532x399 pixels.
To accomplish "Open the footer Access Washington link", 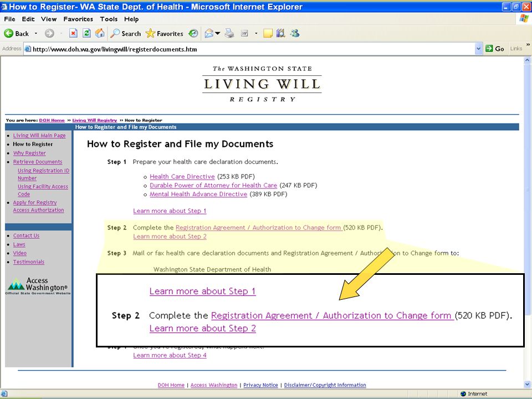I will coord(214,385).
